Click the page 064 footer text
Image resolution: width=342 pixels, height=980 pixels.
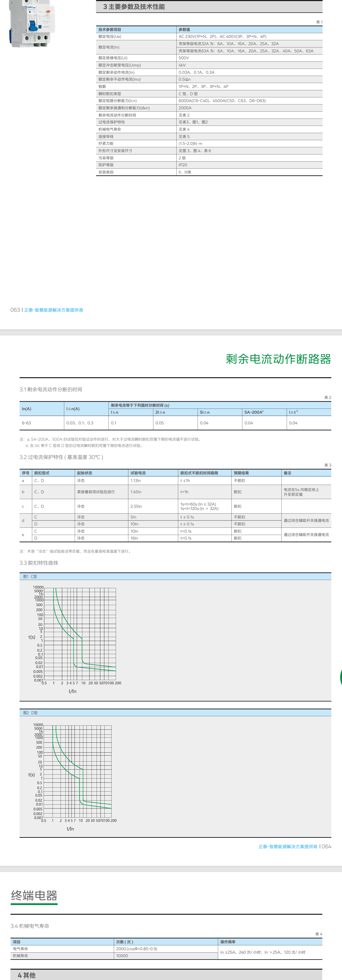(x=295, y=847)
